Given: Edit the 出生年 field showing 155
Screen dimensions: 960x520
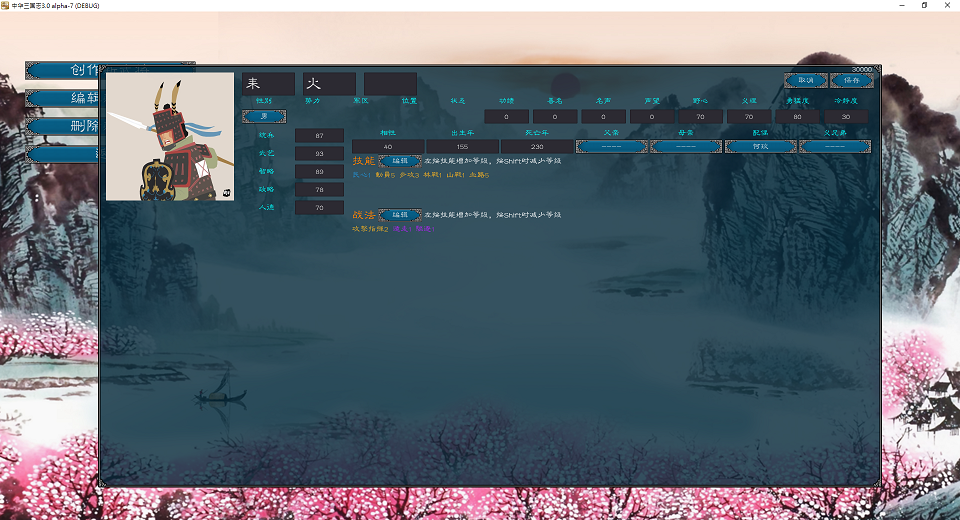Looking at the screenshot, I should [462, 146].
